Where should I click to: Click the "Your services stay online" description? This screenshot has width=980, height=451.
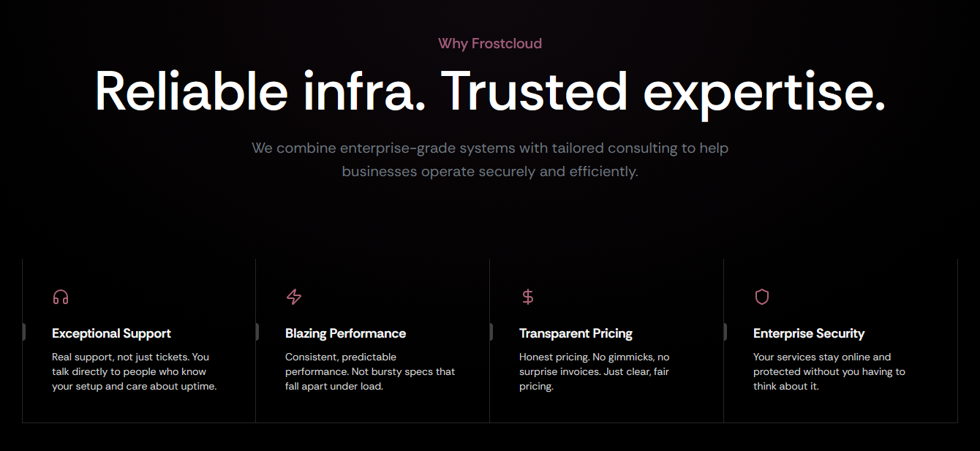point(829,371)
